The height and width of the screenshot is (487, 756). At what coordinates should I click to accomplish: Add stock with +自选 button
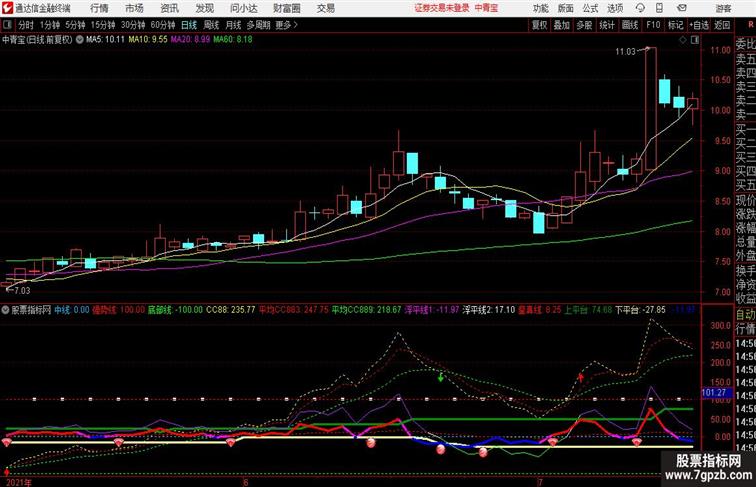point(699,25)
